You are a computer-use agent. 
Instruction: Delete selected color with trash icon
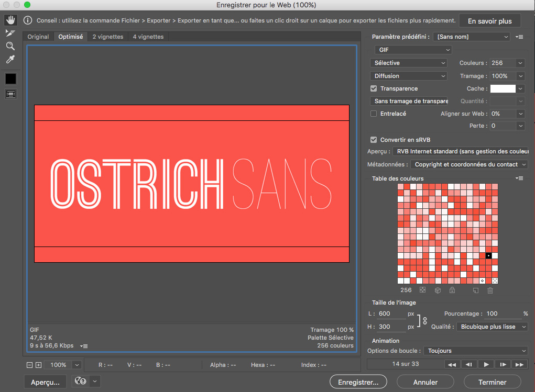point(490,290)
